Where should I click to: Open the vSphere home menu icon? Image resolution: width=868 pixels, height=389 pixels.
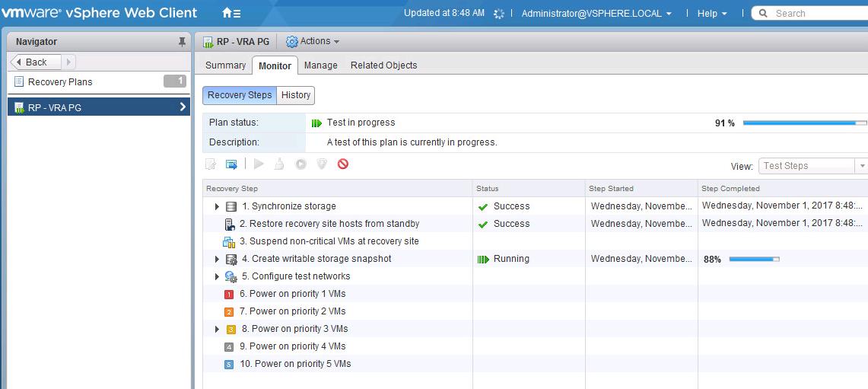pos(231,13)
